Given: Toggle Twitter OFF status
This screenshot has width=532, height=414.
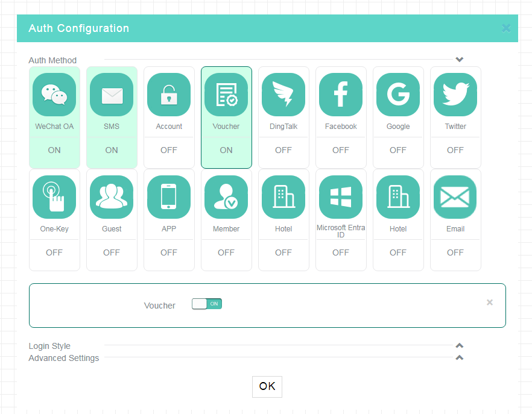Looking at the screenshot, I should [455, 150].
